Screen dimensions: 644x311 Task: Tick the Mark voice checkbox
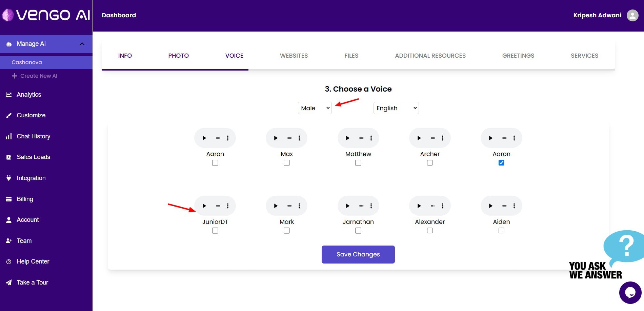tap(287, 231)
